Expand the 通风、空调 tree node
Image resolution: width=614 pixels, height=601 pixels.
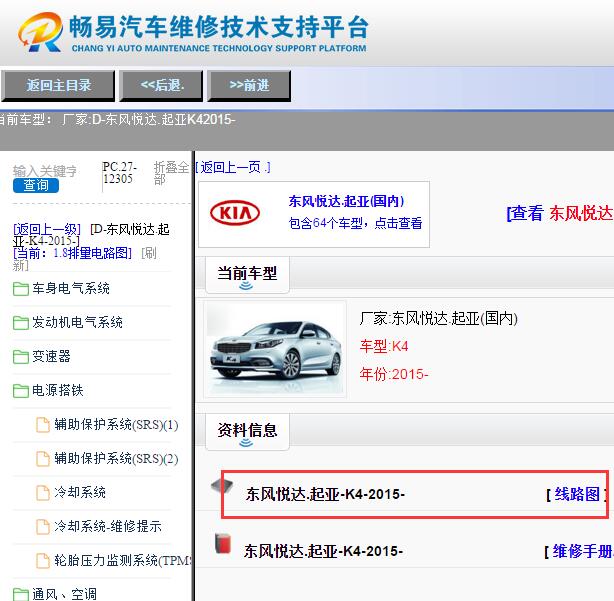(x=64, y=594)
